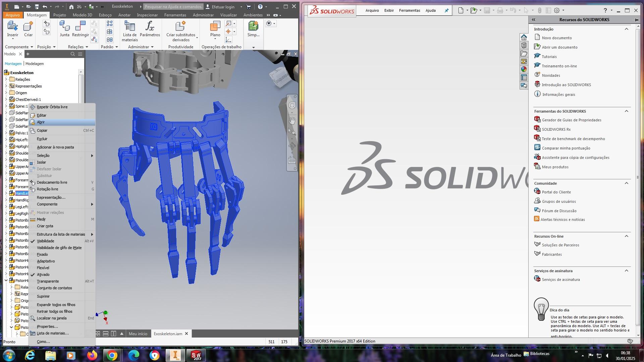
Task: Click the Pesquisar na Ajuda search field
Action: point(173,7)
